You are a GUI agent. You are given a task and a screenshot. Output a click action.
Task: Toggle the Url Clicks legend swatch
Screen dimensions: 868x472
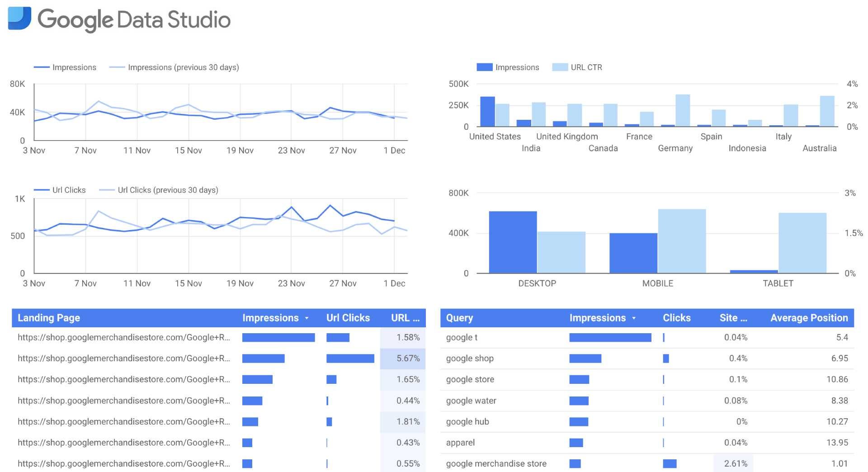pos(42,190)
